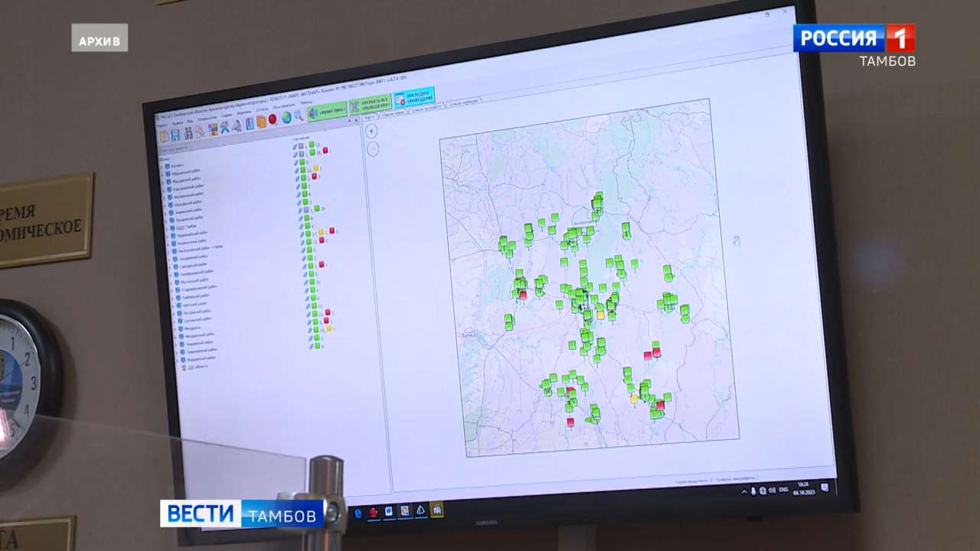
Task: Click the second green toolbar button
Action: click(x=370, y=105)
